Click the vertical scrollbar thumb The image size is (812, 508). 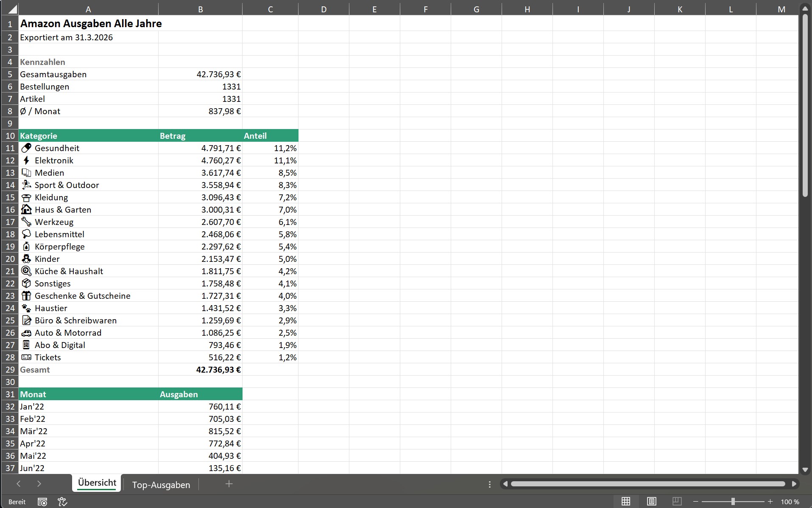tap(805, 106)
